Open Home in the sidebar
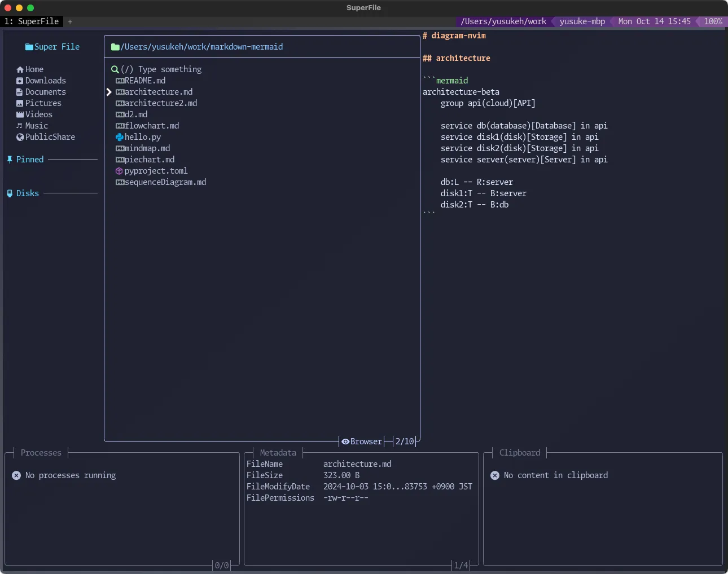 [34, 69]
